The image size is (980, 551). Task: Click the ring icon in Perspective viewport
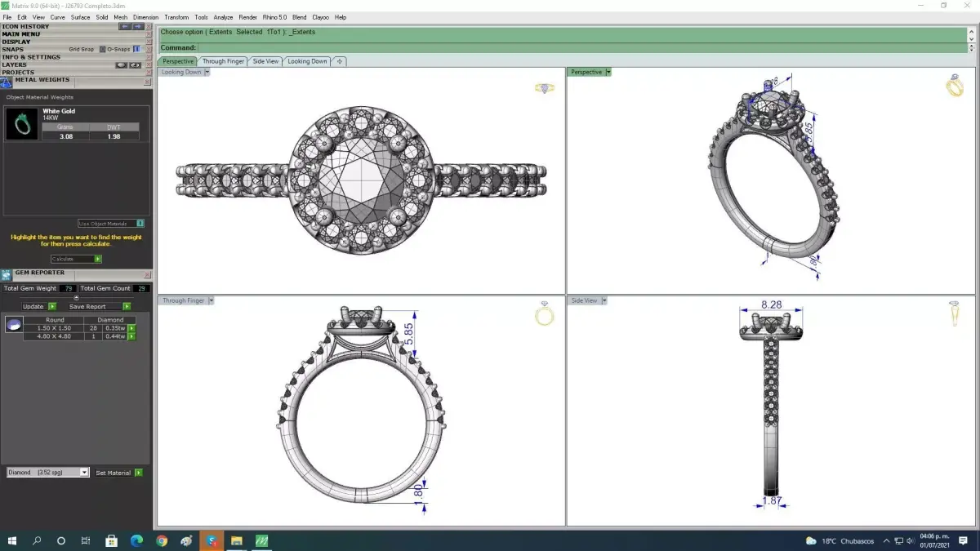[955, 86]
